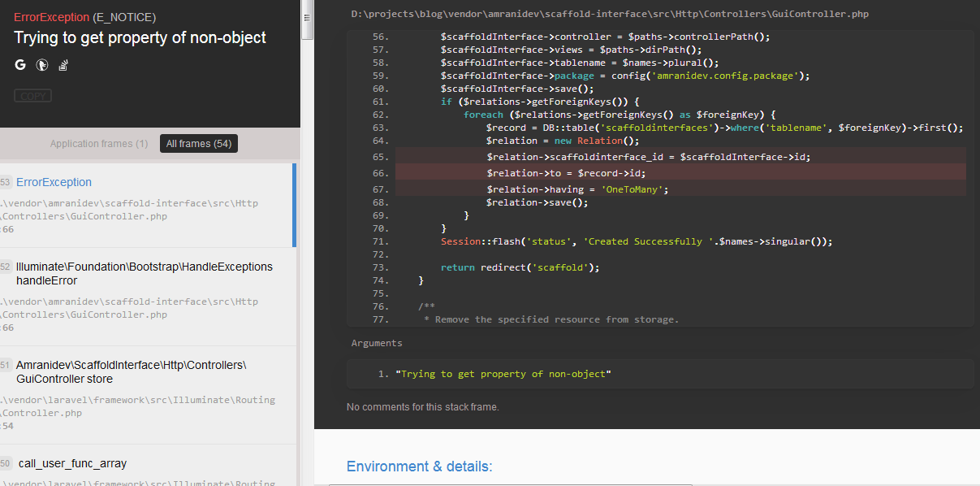Click line 64 new Relation() statement
980x486 pixels.
[x=563, y=141]
